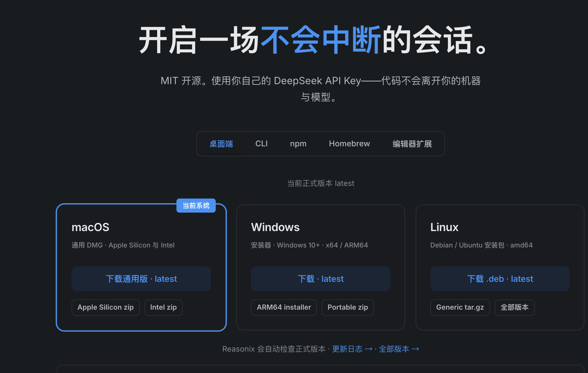Screen dimensions: 588x373
Task: Select the 编辑器扩展 tab
Action: [x=412, y=144]
